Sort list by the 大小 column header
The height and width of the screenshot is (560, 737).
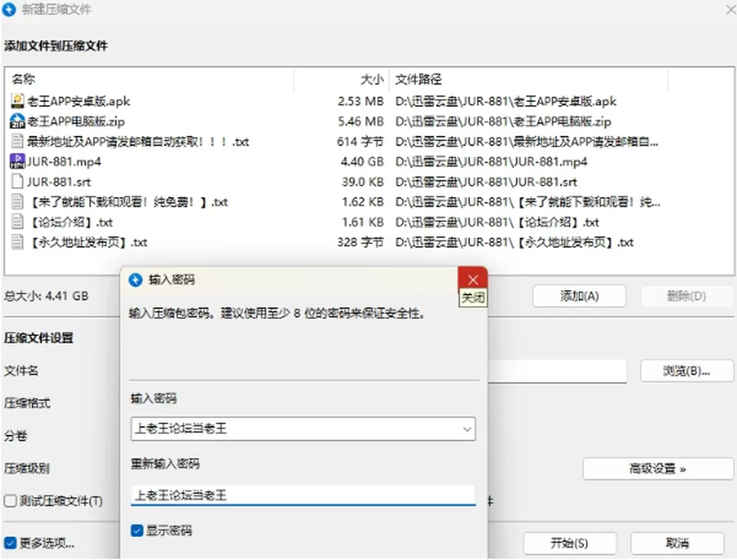coord(342,79)
